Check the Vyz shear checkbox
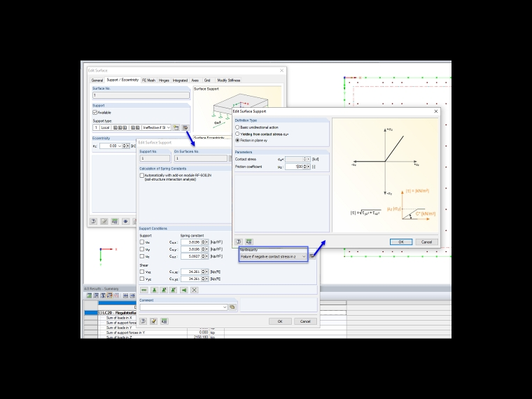 142,279
